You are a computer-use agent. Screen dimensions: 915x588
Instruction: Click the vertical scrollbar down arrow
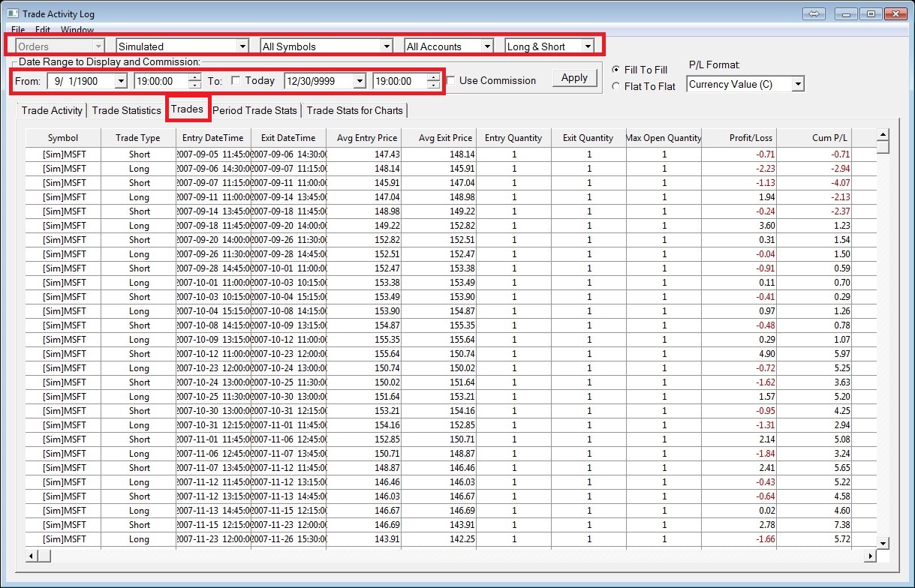click(883, 543)
